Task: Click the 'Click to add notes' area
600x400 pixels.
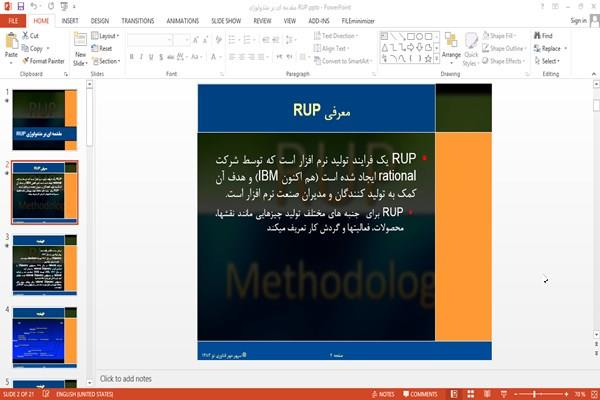Action: click(x=344, y=379)
